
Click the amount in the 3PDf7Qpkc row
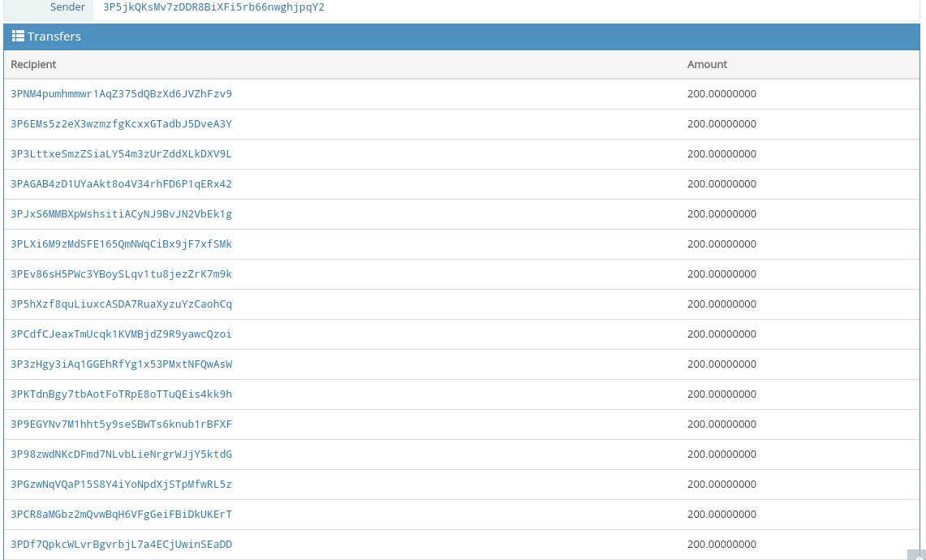point(721,544)
